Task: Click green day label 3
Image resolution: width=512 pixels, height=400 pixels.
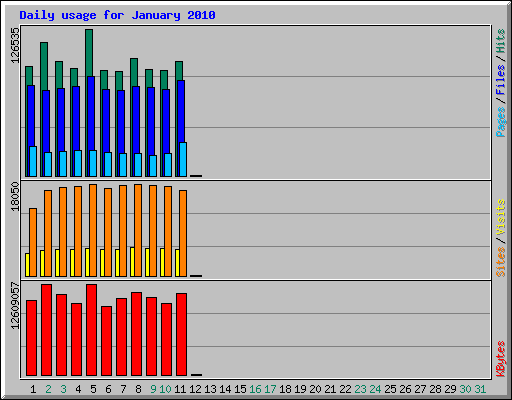Action: (63, 389)
